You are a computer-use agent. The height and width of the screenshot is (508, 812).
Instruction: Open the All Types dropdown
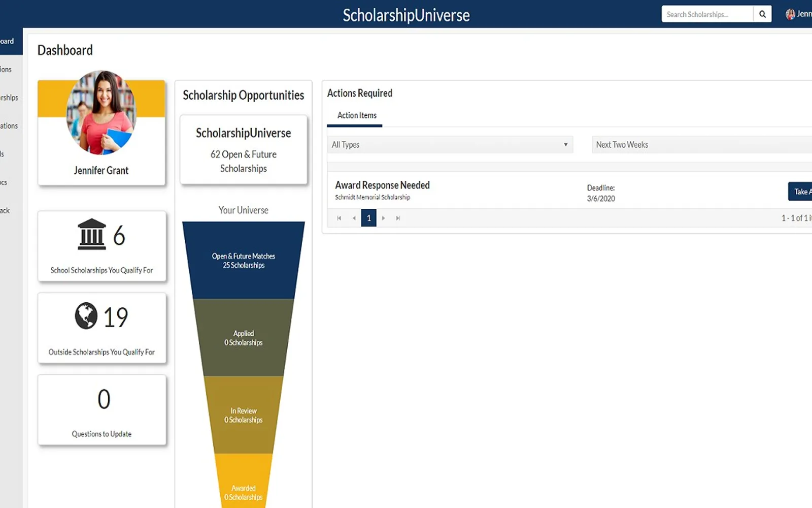[x=450, y=145]
